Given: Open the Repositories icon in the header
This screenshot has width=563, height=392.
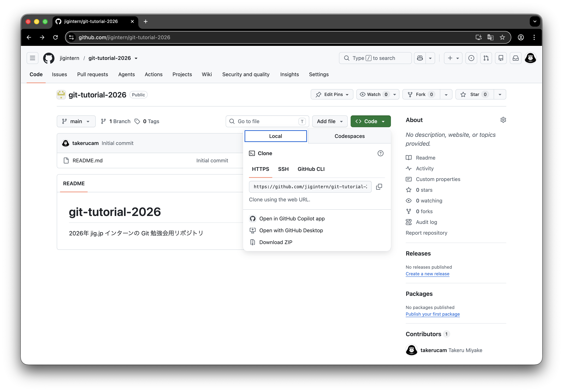Looking at the screenshot, I should pos(501,58).
